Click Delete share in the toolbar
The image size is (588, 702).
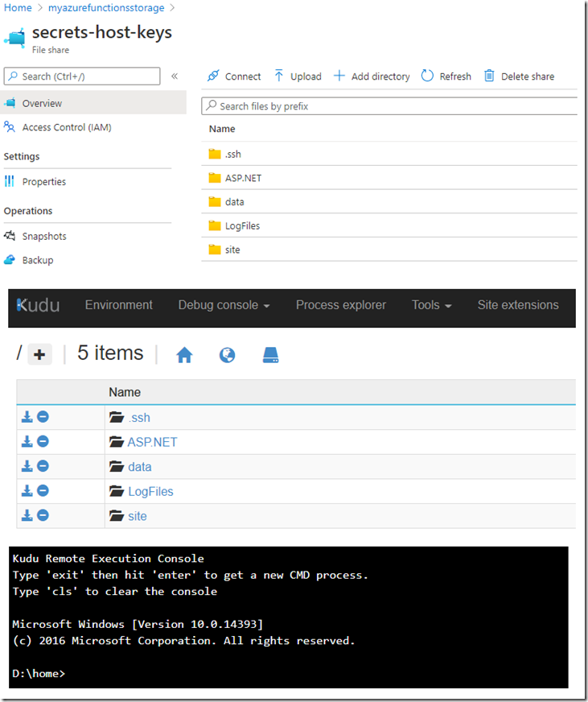point(519,76)
